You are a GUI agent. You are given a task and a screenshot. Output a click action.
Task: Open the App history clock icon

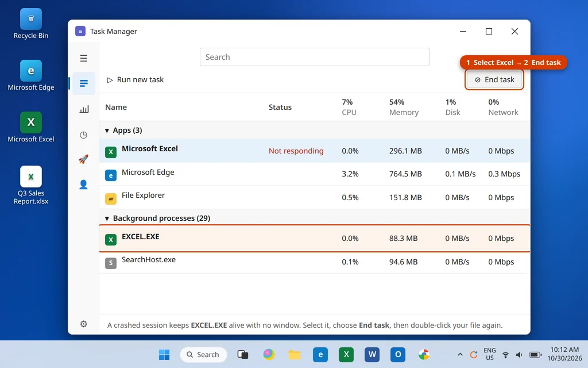84,135
